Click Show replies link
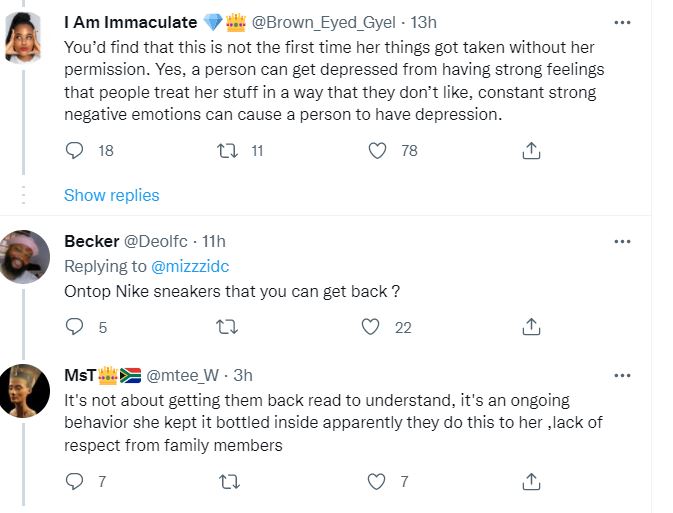This screenshot has width=673, height=513. click(x=111, y=195)
